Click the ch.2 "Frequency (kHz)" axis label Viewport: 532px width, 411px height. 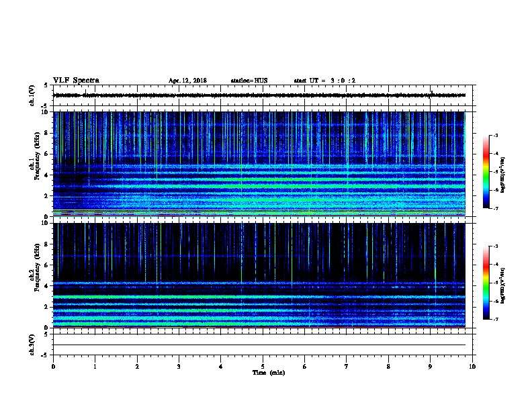point(37,267)
